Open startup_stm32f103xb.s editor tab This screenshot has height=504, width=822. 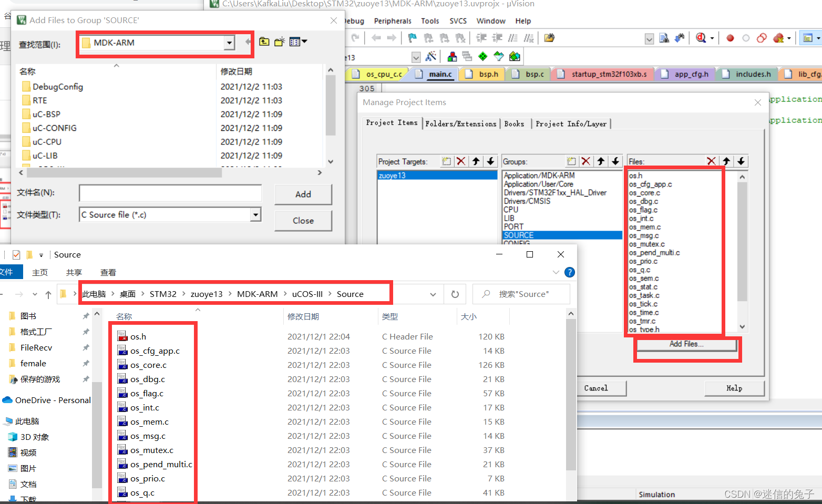point(603,74)
